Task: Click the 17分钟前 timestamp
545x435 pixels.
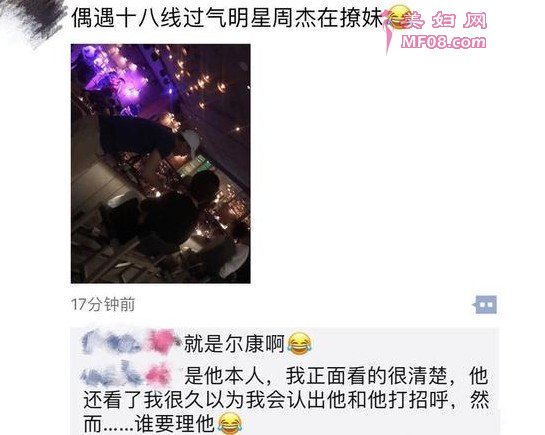Action: click(103, 305)
